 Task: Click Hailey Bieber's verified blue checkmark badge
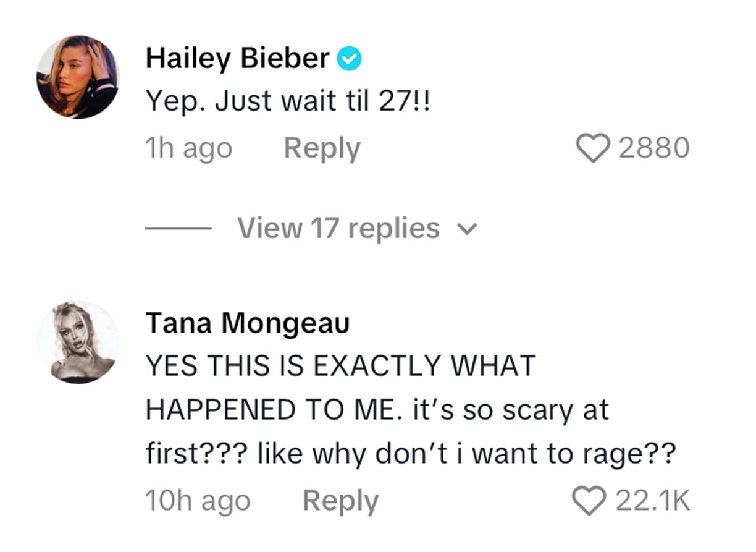pyautogui.click(x=350, y=57)
